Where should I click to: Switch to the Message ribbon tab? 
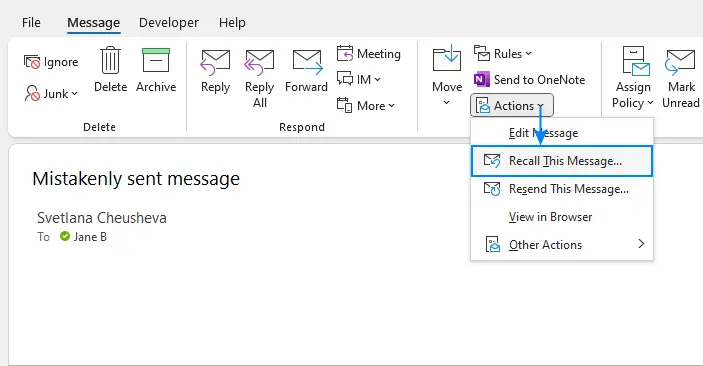[x=94, y=22]
